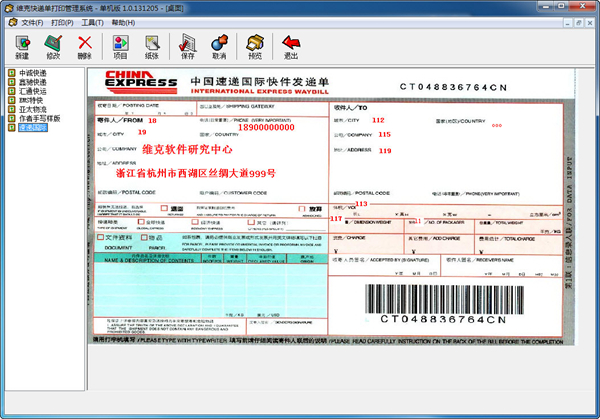Select red field 117 by DIMENSION WEIGHT
Image resolution: width=600 pixels, height=419 pixels.
click(336, 218)
